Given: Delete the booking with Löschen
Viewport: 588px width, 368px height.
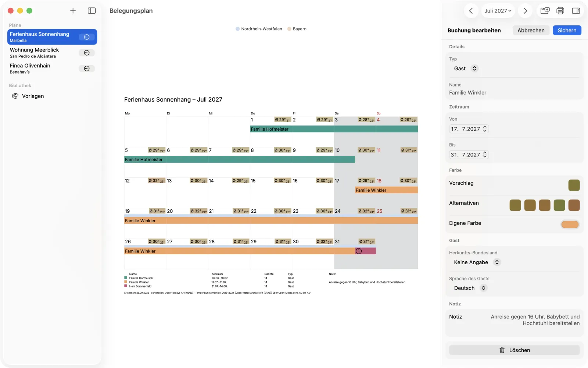Looking at the screenshot, I should click(514, 350).
